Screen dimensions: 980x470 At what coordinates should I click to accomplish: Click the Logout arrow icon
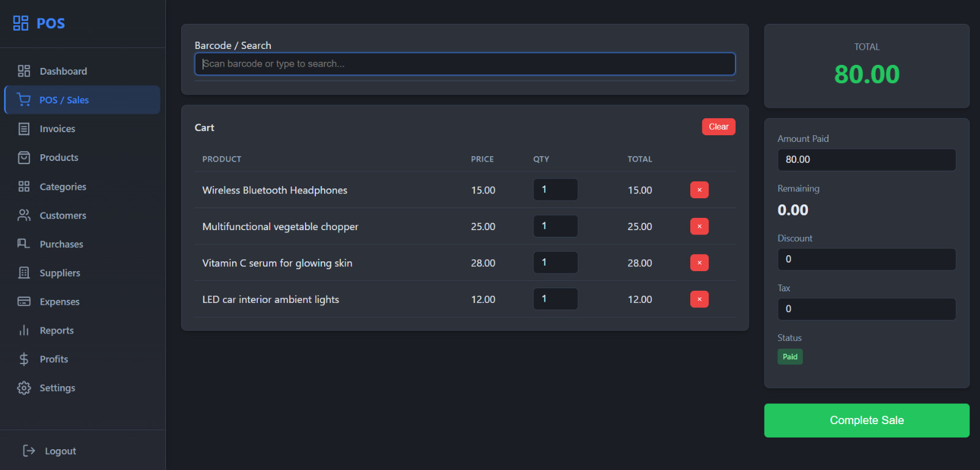click(x=29, y=450)
